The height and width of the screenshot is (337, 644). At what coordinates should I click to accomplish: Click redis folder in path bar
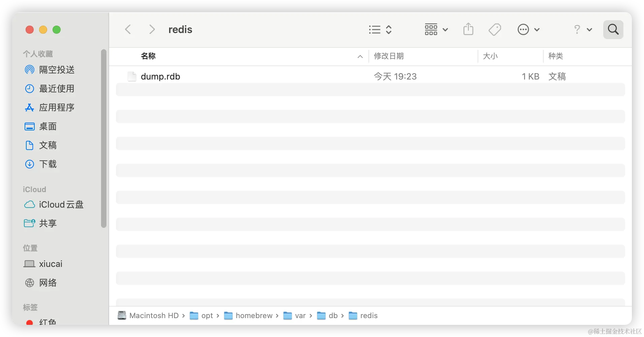tap(363, 316)
